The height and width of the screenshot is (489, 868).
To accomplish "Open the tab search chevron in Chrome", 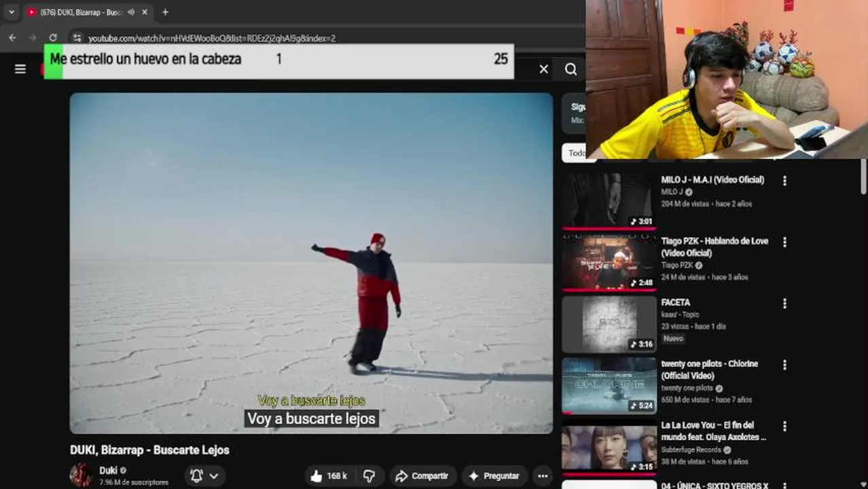I will [11, 12].
